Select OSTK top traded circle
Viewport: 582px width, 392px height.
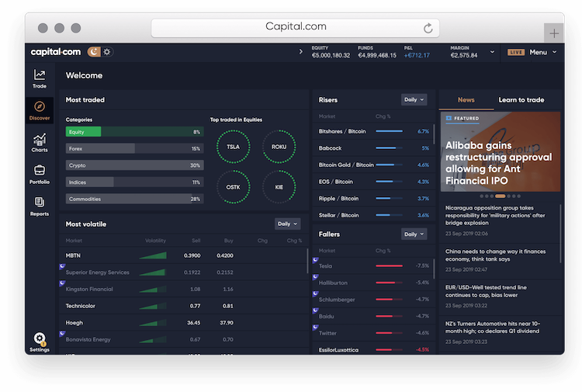pos(233,187)
